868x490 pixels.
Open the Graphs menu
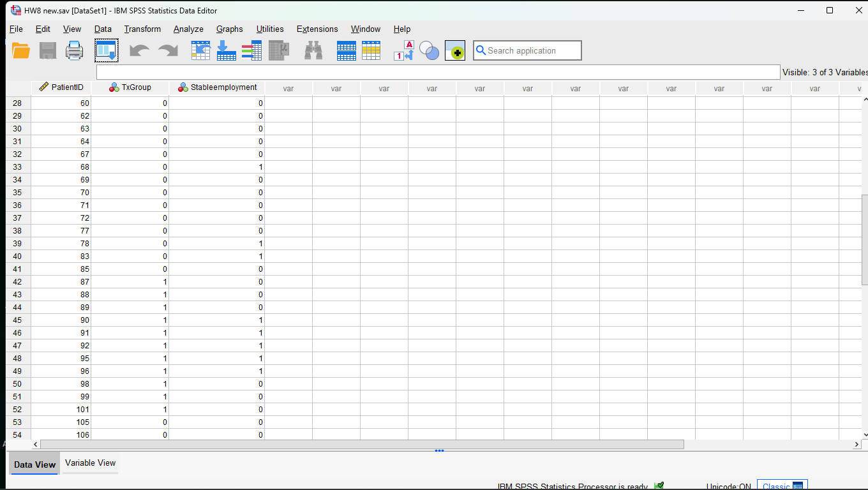click(230, 29)
